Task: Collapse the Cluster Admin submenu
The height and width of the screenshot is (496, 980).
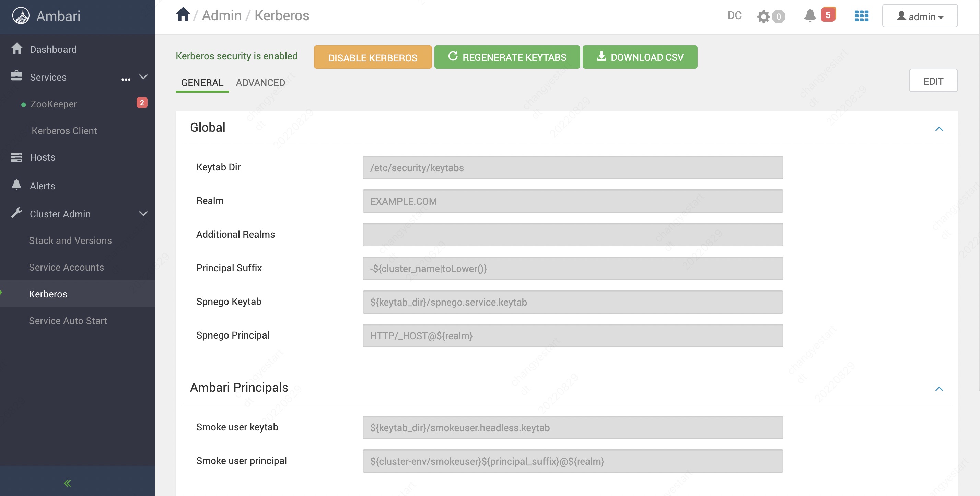Action: pos(143,214)
